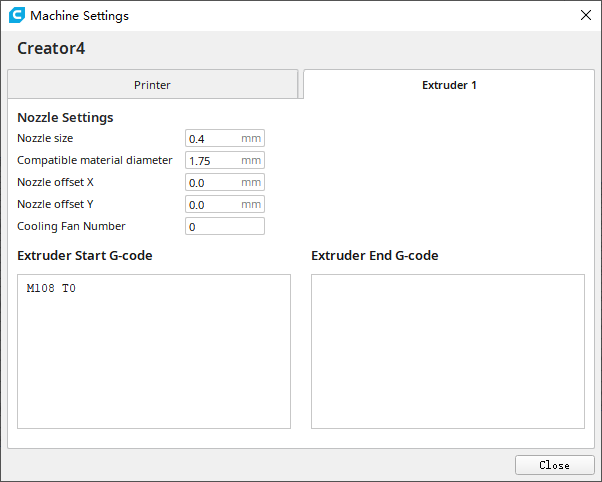Select the Extruder 1 tab
Viewport: 602px width, 482px height.
[449, 84]
